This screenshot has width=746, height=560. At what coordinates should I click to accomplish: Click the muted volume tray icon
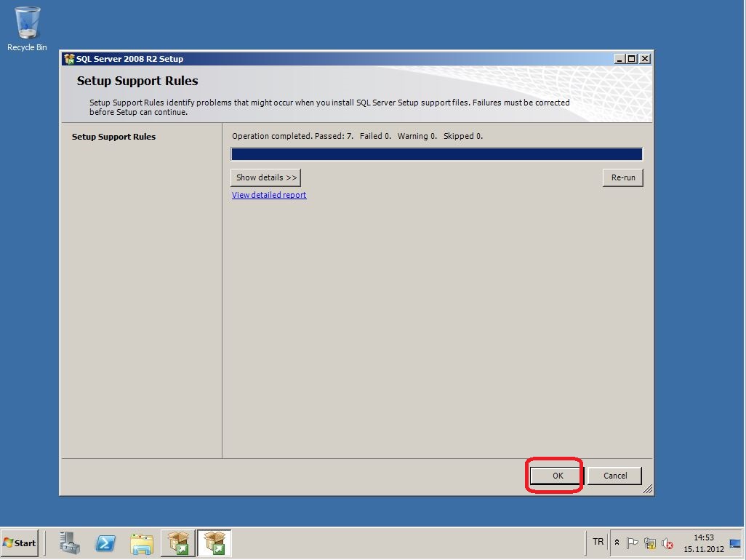pos(667,543)
